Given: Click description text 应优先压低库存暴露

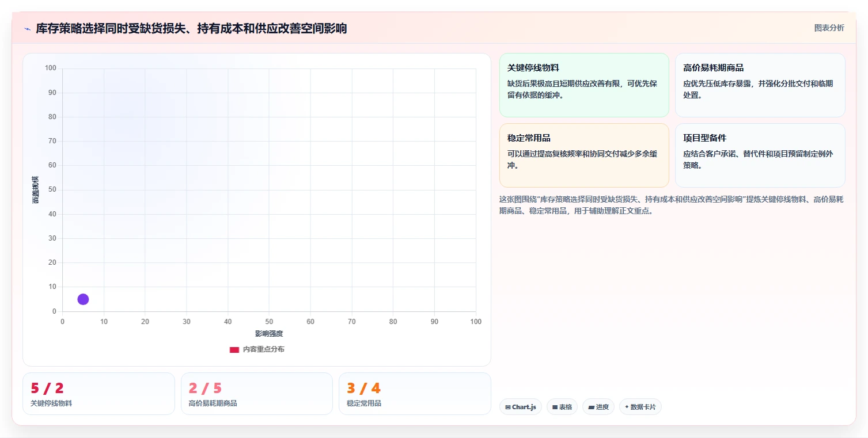Looking at the screenshot, I should (x=758, y=89).
